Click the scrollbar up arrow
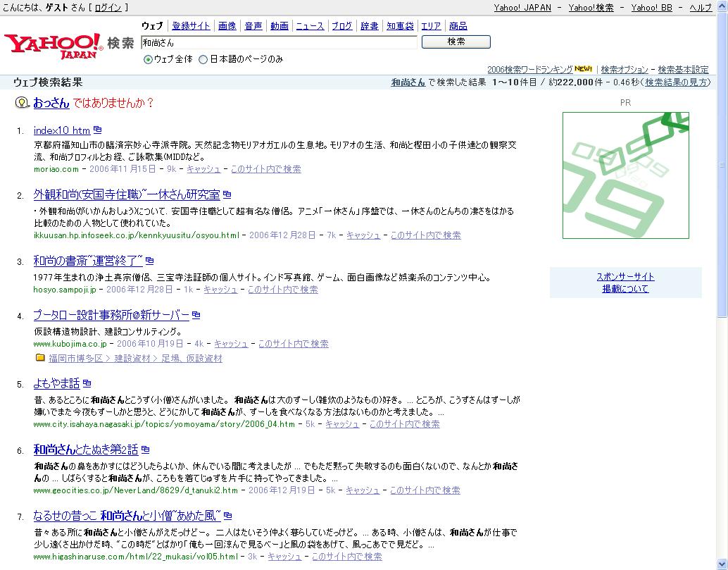 [722, 5]
